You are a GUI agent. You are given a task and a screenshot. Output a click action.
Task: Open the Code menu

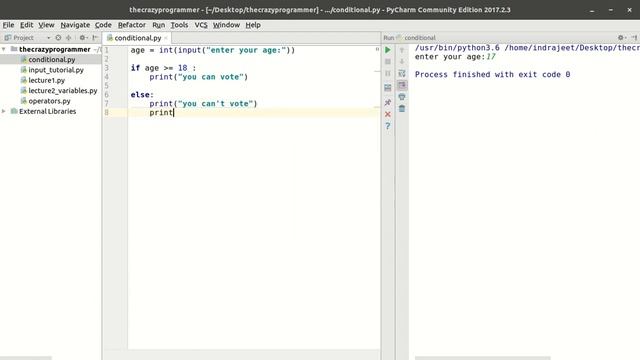click(x=103, y=25)
